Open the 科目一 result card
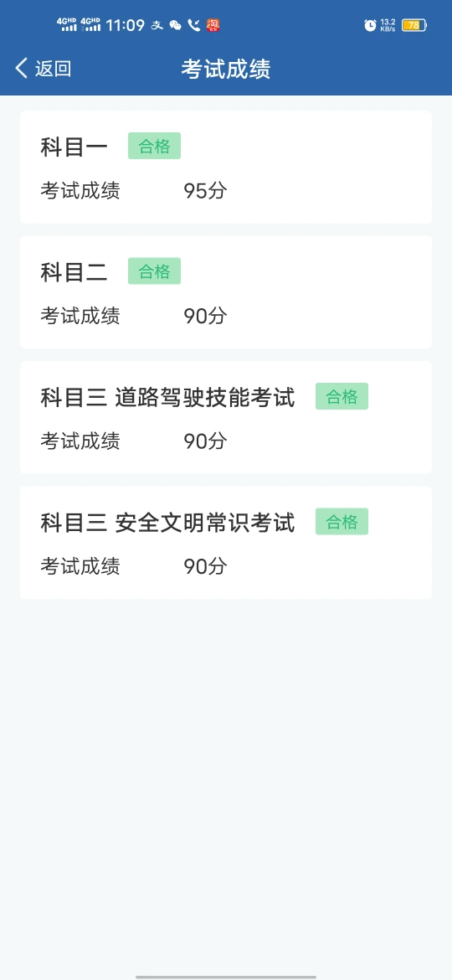The height and width of the screenshot is (980, 452). 226,167
